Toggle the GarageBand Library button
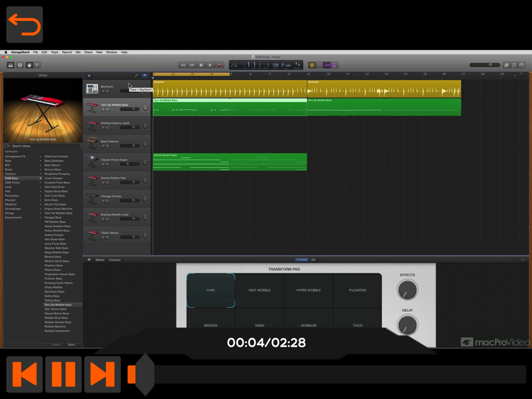This screenshot has height=399, width=532. pyautogui.click(x=11, y=65)
